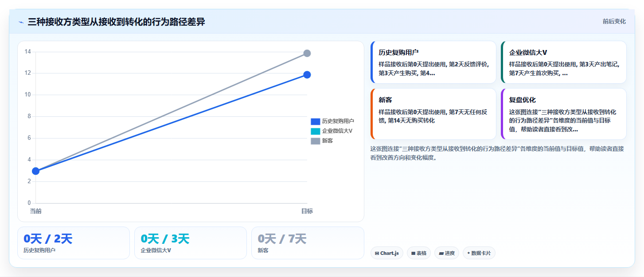Click the 14 y-axis tick label
Screen dimensions: 644x277
tap(27, 52)
